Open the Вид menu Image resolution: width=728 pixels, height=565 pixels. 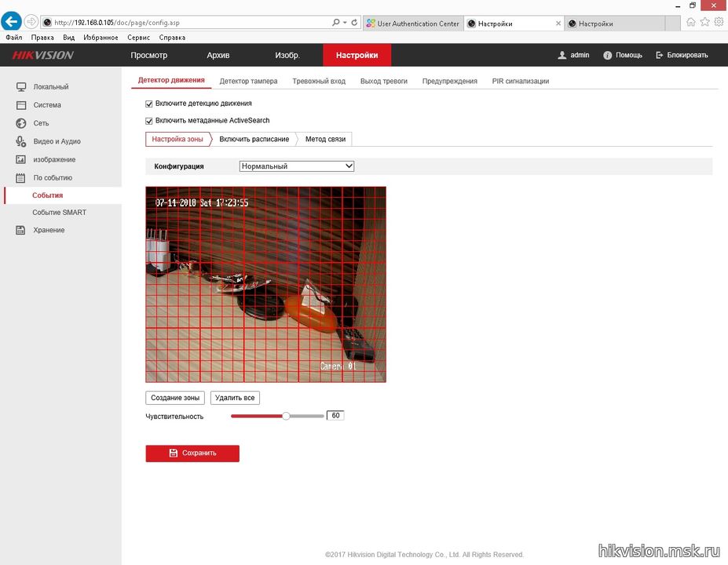(x=68, y=38)
